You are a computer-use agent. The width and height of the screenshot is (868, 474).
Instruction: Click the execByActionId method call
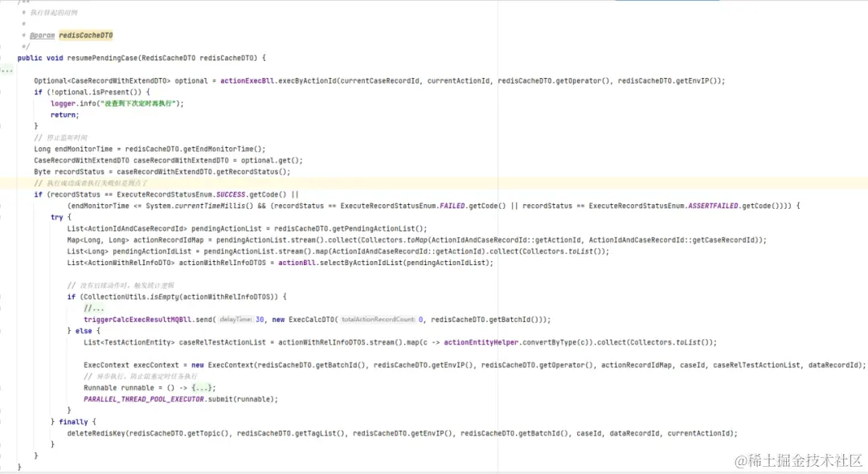307,81
